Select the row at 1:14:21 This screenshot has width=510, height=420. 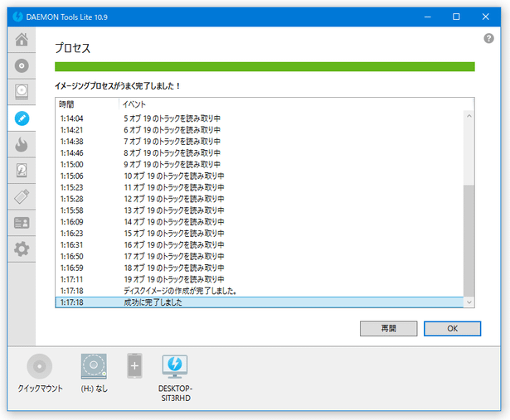[x=260, y=130]
